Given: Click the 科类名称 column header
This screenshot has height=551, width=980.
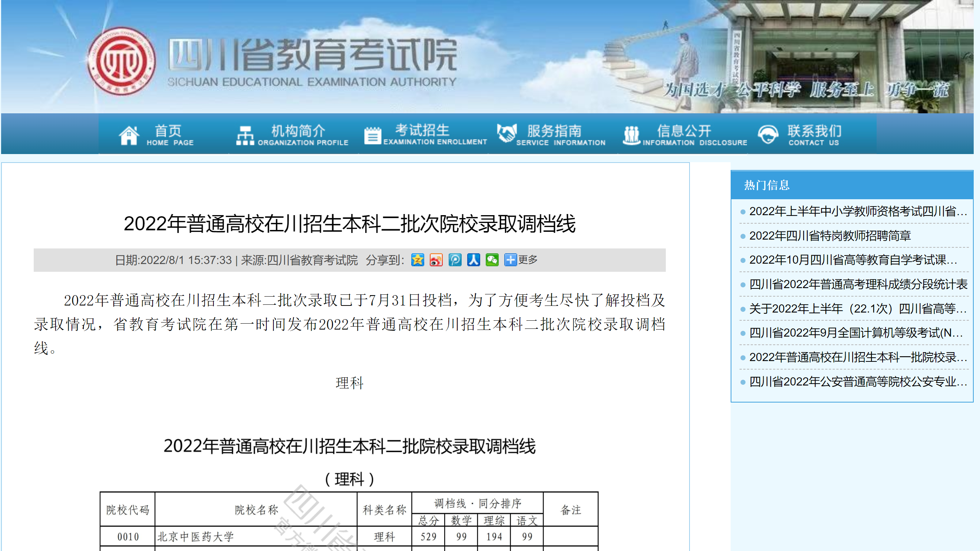Looking at the screenshot, I should click(385, 510).
